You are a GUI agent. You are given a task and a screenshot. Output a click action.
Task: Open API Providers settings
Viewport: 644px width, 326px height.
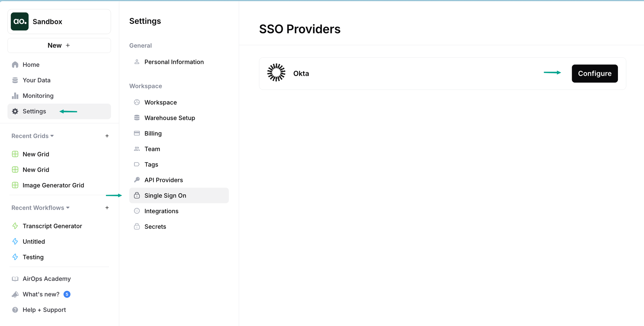point(179,180)
